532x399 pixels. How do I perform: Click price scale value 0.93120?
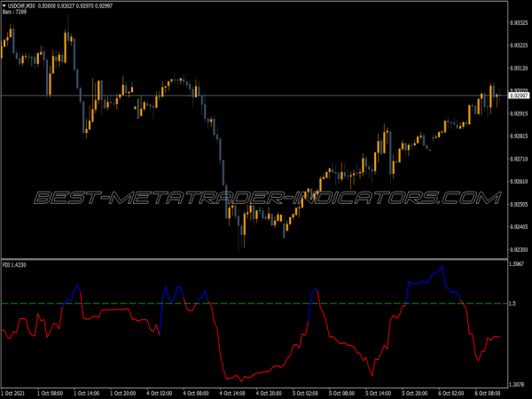519,68
